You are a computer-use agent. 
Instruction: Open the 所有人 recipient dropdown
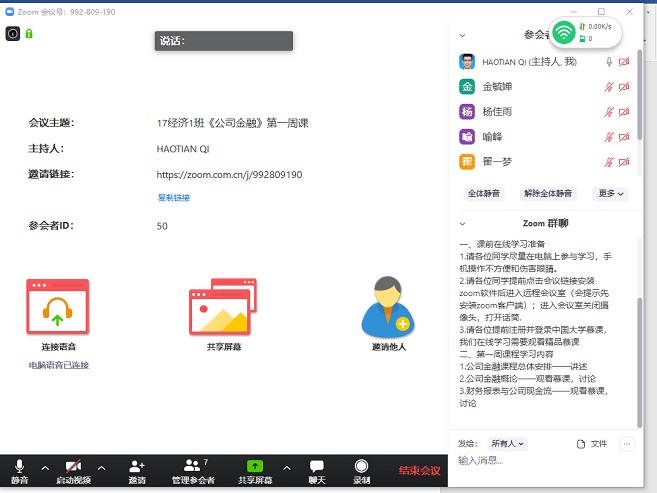(x=508, y=443)
